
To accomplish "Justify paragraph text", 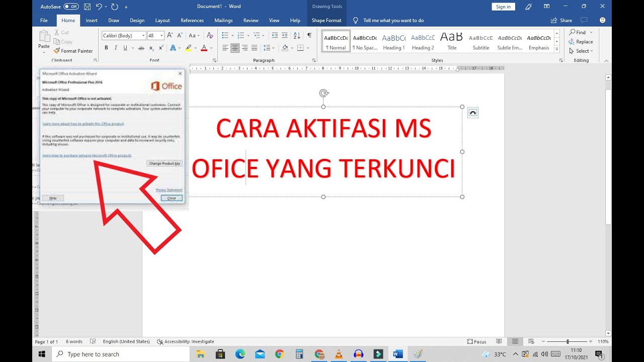I will pyautogui.click(x=254, y=48).
